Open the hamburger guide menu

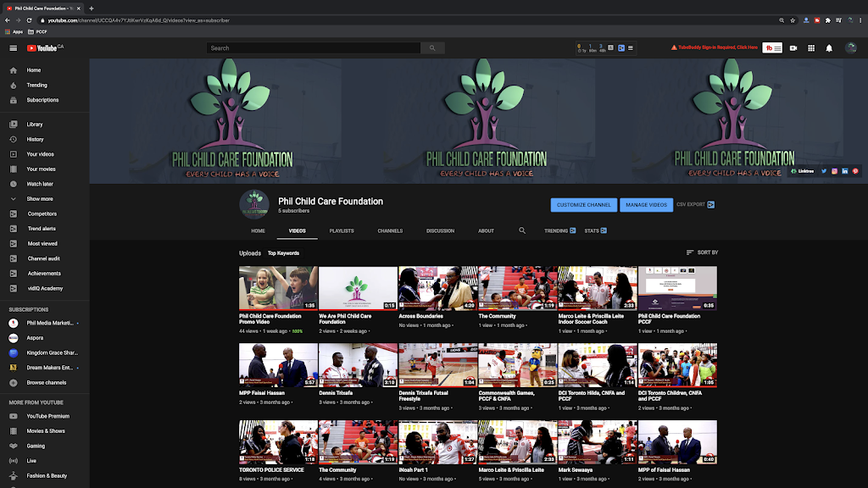tap(14, 48)
